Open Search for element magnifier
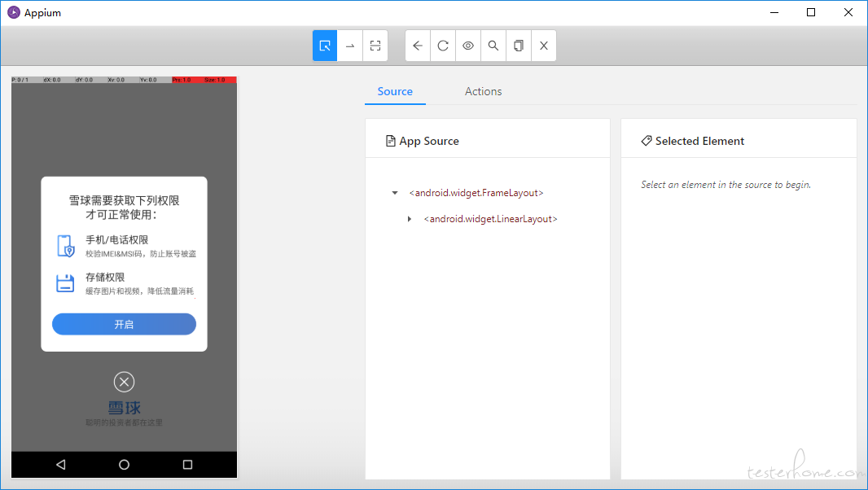 pyautogui.click(x=493, y=46)
